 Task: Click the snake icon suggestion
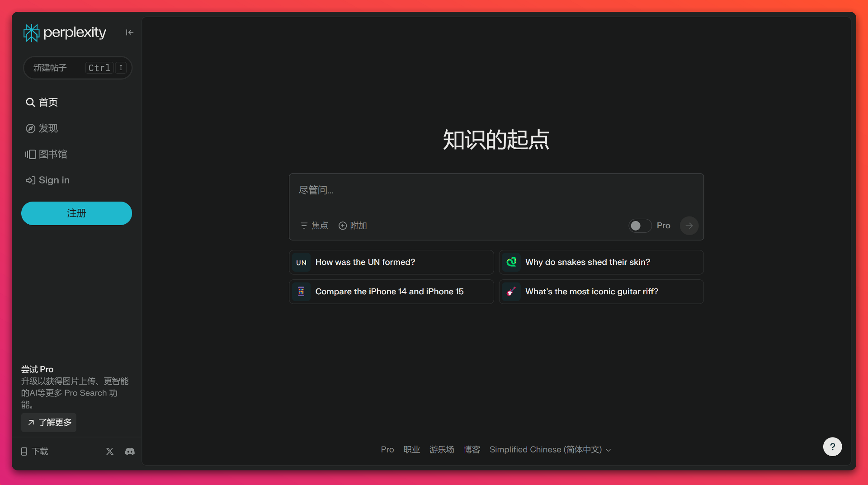coord(511,262)
